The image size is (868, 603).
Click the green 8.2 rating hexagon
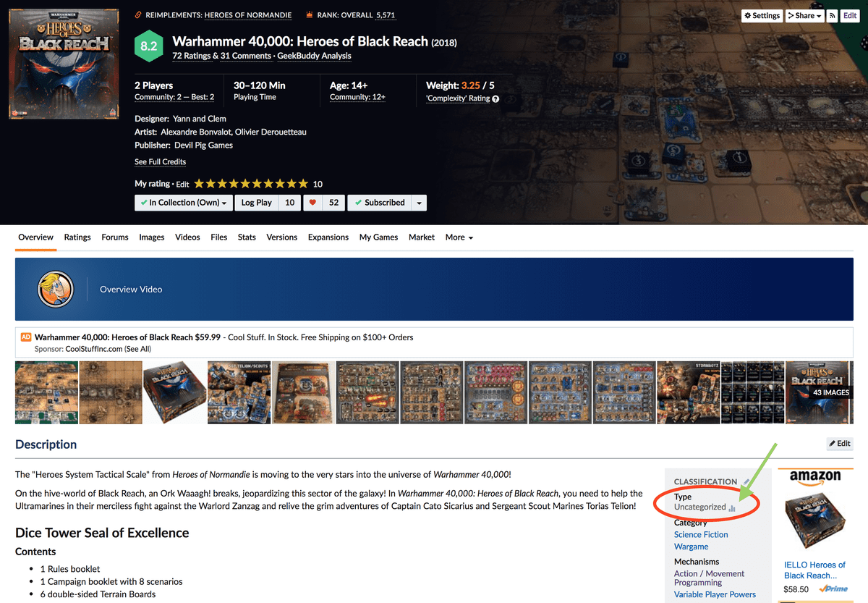[148, 47]
